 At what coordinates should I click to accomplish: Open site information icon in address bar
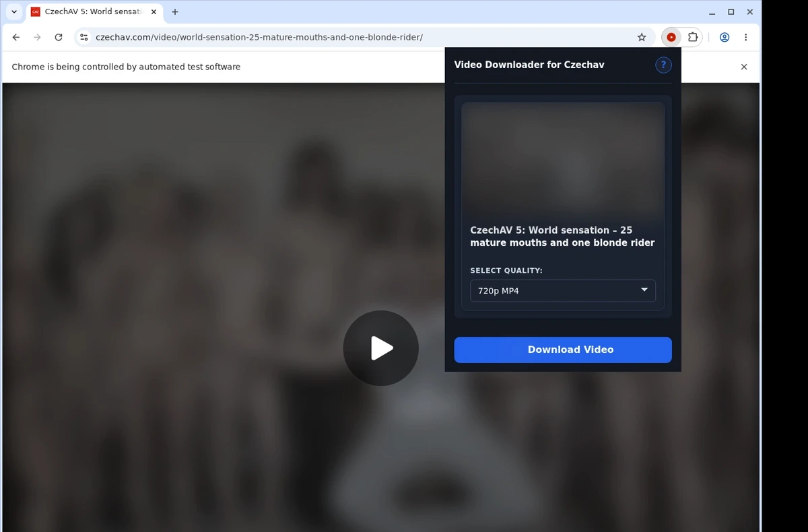[x=83, y=38]
